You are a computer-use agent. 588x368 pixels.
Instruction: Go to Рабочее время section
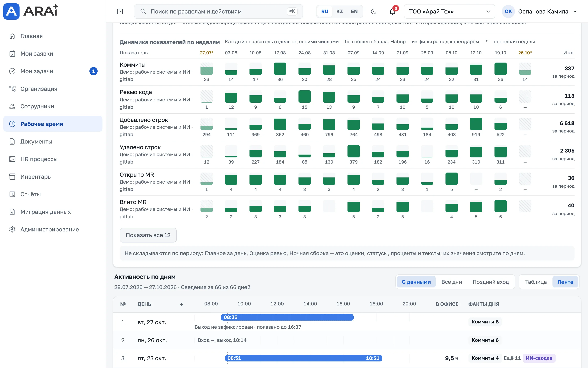tap(53, 124)
